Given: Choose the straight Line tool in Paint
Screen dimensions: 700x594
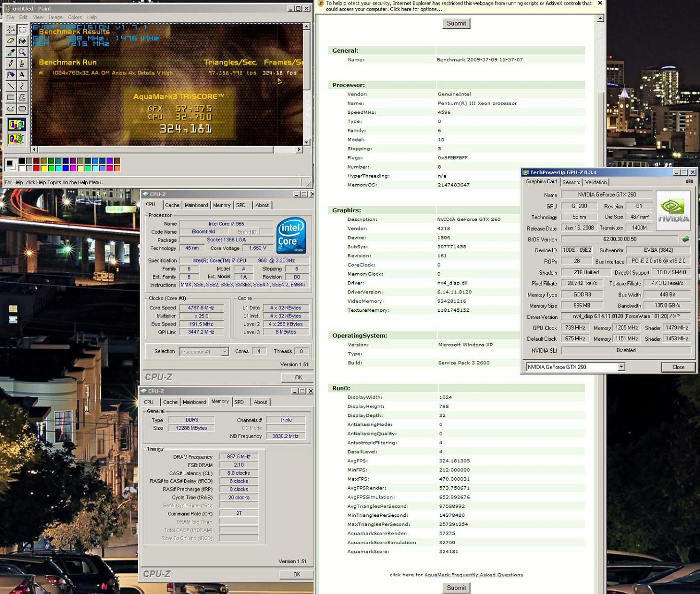Looking at the screenshot, I should [x=11, y=86].
